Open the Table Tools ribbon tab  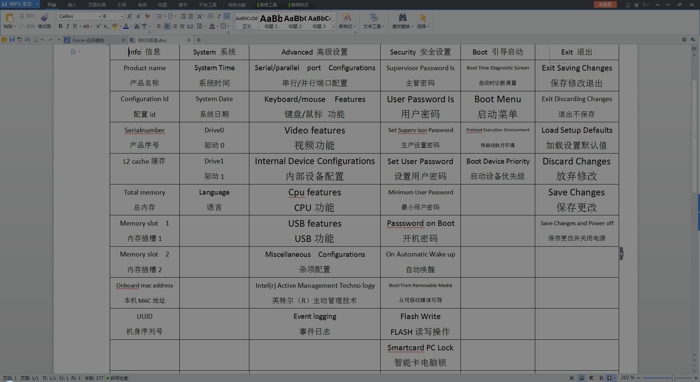pos(267,5)
